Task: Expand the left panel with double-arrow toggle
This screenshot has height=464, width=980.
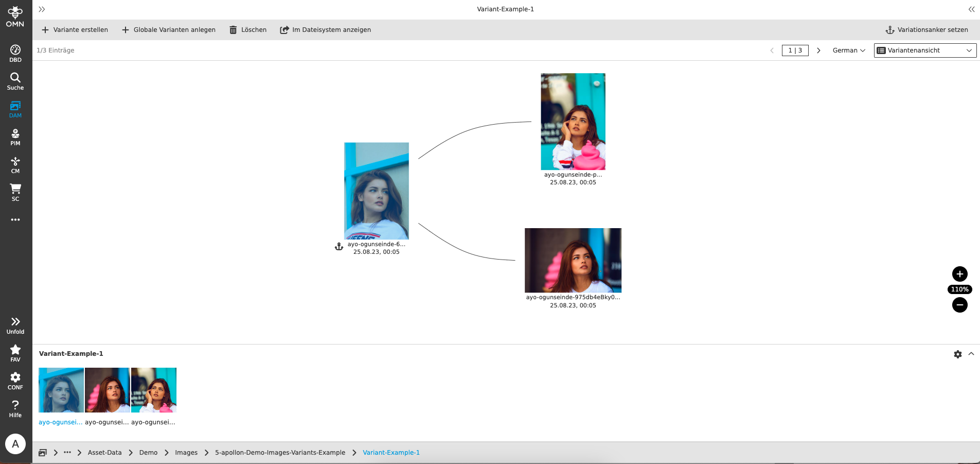Action: point(41,9)
